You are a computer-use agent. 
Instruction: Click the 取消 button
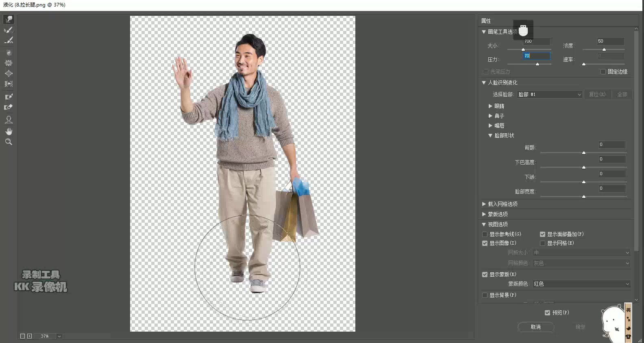[536, 327]
